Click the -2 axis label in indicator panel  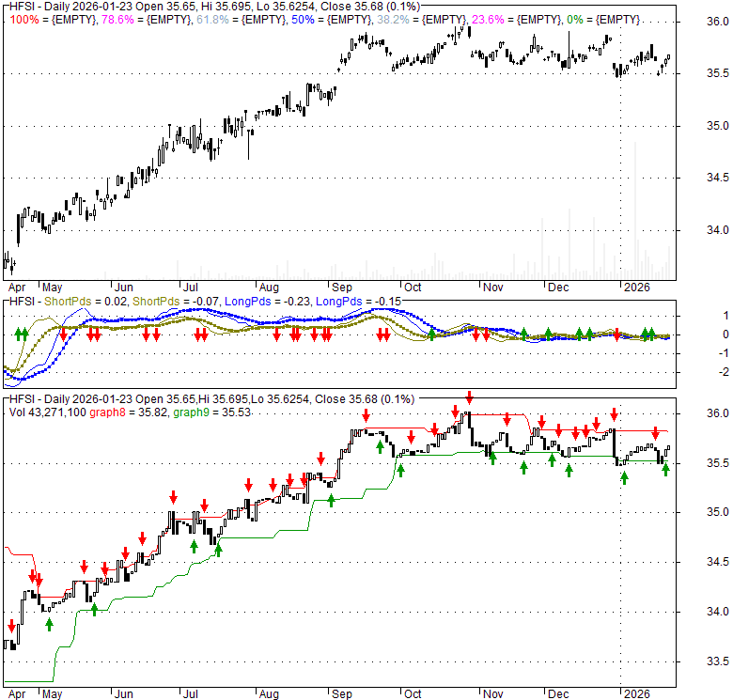pyautogui.click(x=724, y=372)
